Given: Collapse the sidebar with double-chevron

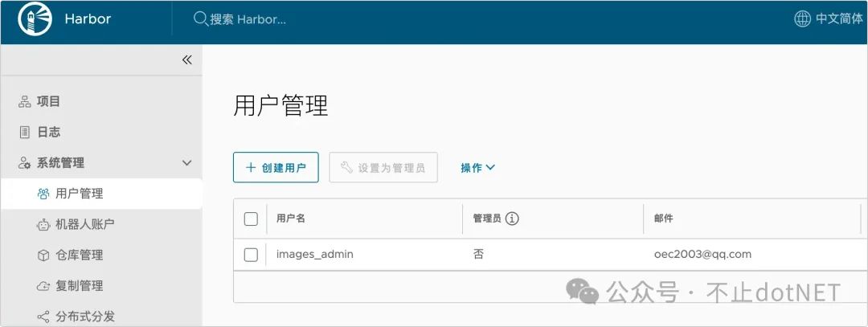Looking at the screenshot, I should [186, 59].
